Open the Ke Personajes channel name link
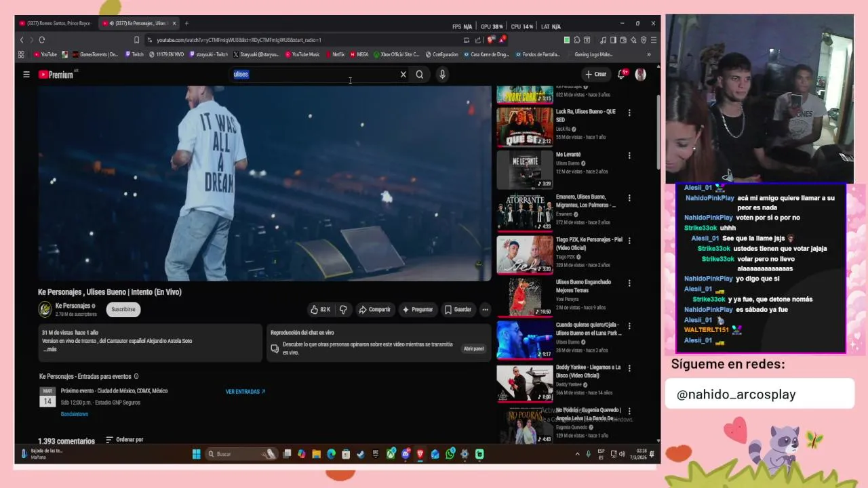 (73, 306)
